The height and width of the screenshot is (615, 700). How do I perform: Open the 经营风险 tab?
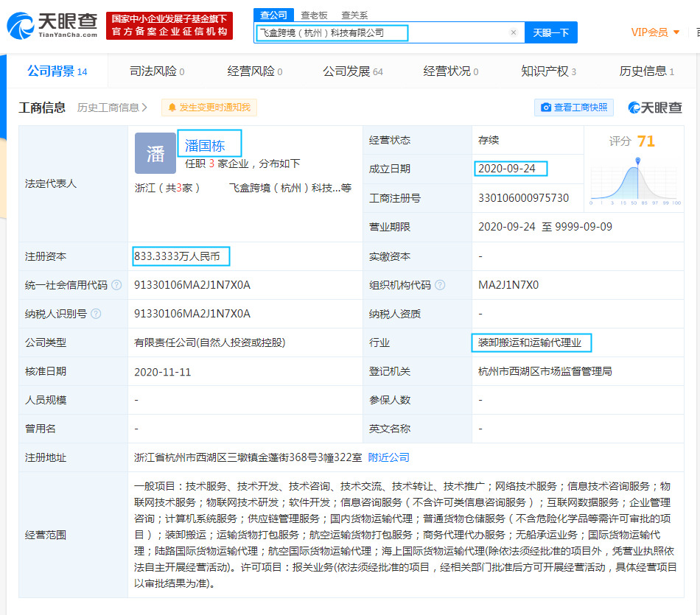pos(254,71)
